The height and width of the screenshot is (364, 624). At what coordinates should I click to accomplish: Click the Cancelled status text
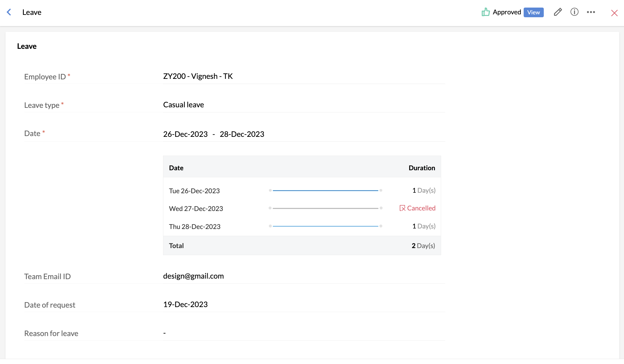point(421,208)
